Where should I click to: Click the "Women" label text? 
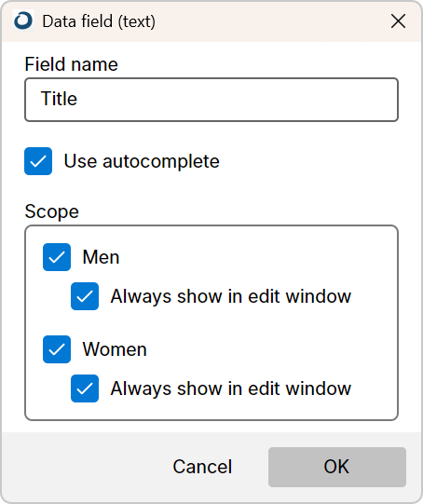click(x=115, y=349)
